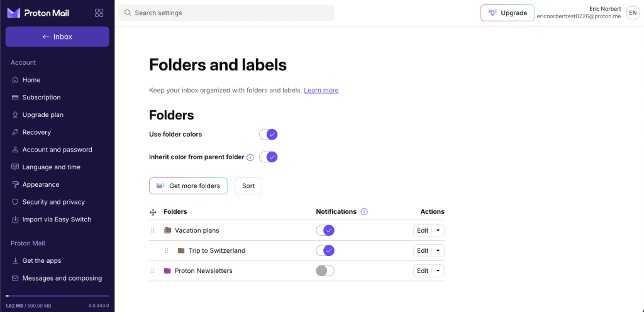Viewport: 644px width, 312px height.
Task: Click drag handle for Trip to Switzerland
Action: click(167, 250)
